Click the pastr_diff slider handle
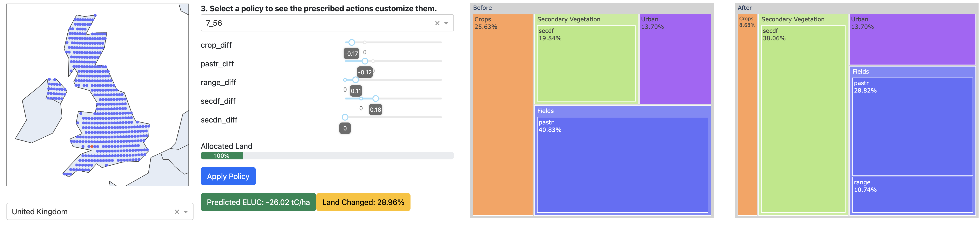The width and height of the screenshot is (980, 227). coord(365,61)
